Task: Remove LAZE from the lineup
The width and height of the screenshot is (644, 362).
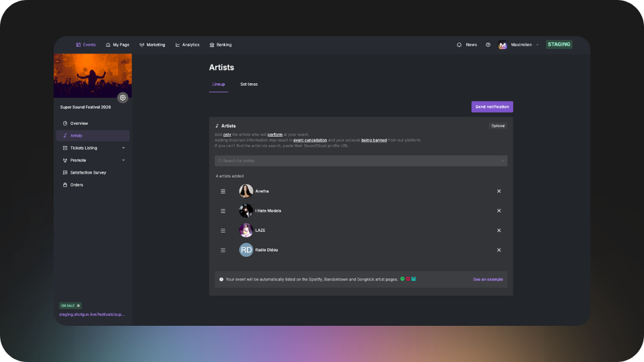Action: (x=499, y=231)
